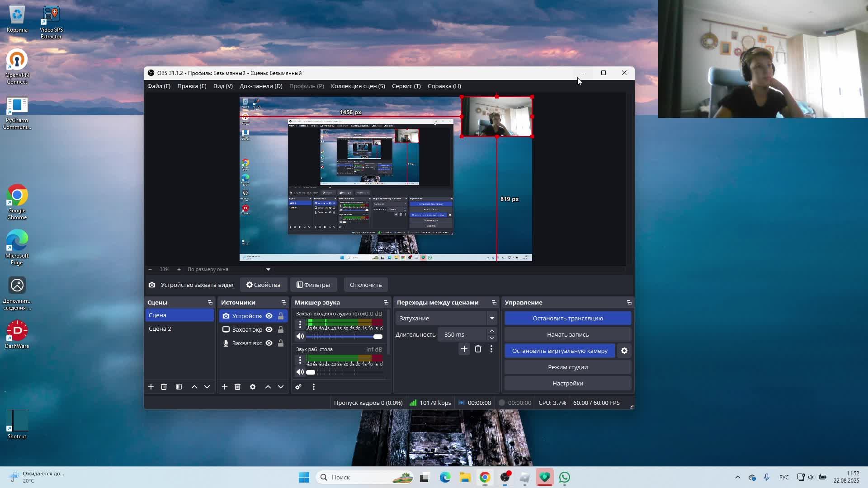Open the Файл menu
Image resolution: width=868 pixels, height=488 pixels.
(159, 86)
